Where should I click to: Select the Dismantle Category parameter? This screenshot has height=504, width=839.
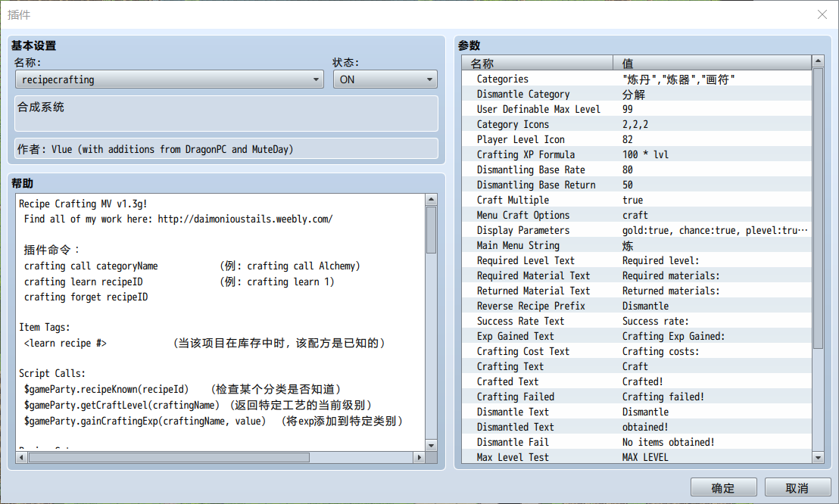click(637, 94)
